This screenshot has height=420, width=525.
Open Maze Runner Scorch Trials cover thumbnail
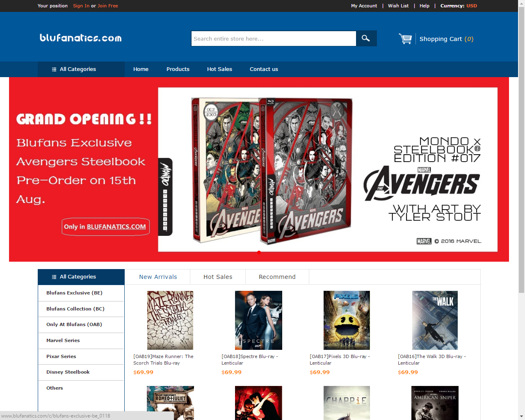point(170,320)
